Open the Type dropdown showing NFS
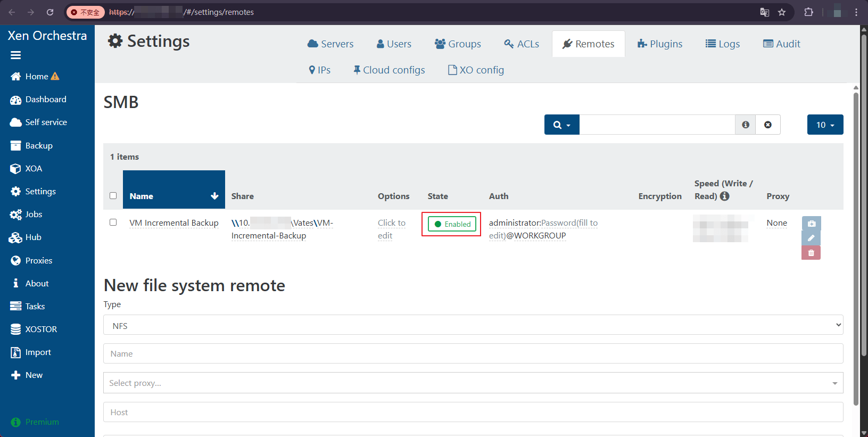Image resolution: width=868 pixels, height=437 pixels. pyautogui.click(x=473, y=325)
